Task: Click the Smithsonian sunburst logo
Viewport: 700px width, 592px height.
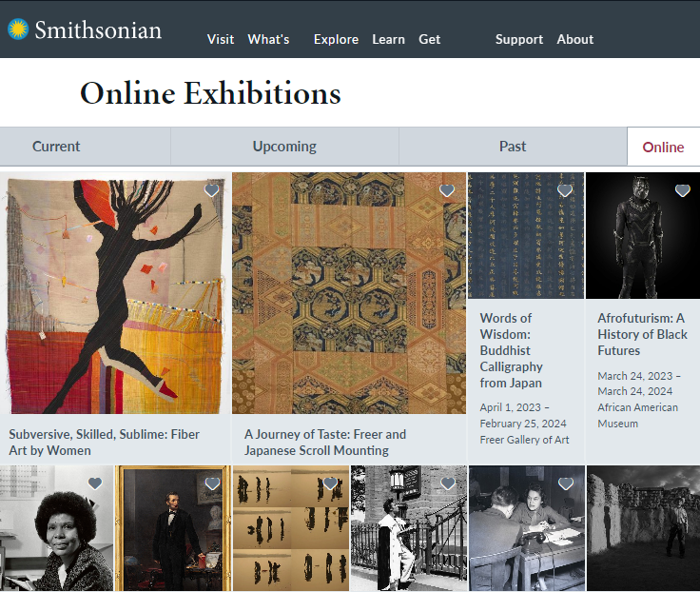Action: click(x=18, y=30)
